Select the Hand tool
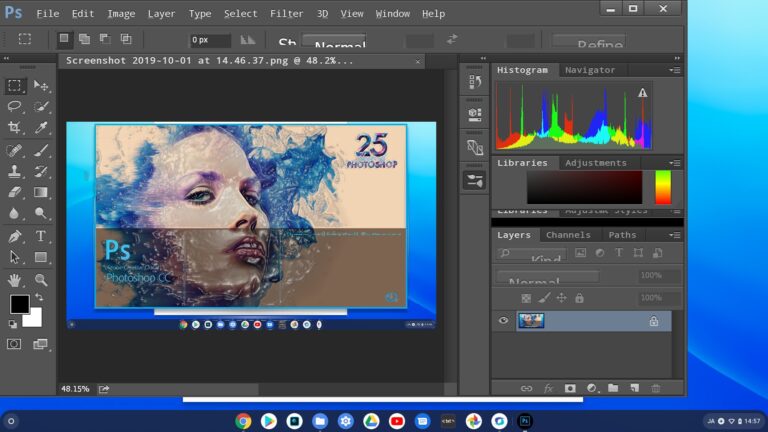Screen dimensions: 768x432 14,280
